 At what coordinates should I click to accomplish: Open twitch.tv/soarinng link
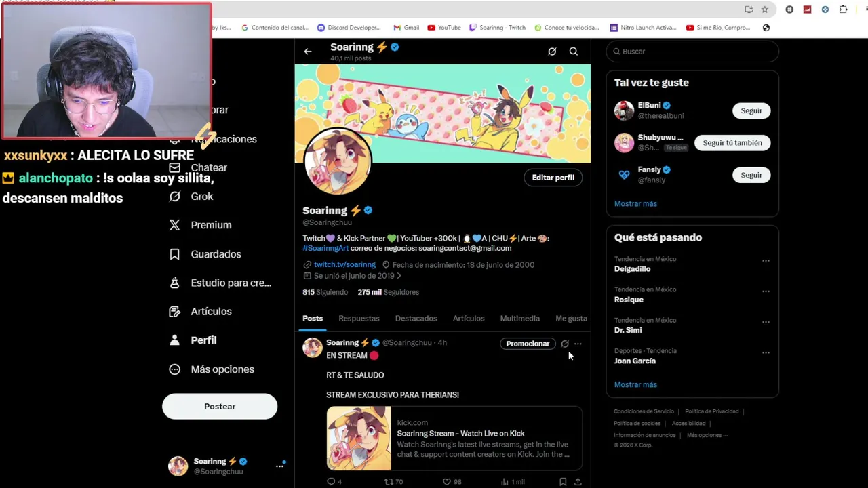[x=344, y=265]
